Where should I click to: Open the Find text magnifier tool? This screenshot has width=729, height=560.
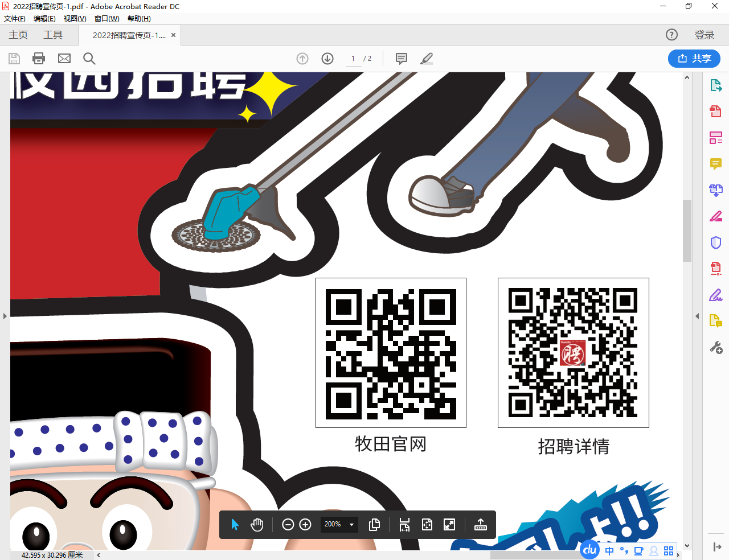click(x=89, y=59)
